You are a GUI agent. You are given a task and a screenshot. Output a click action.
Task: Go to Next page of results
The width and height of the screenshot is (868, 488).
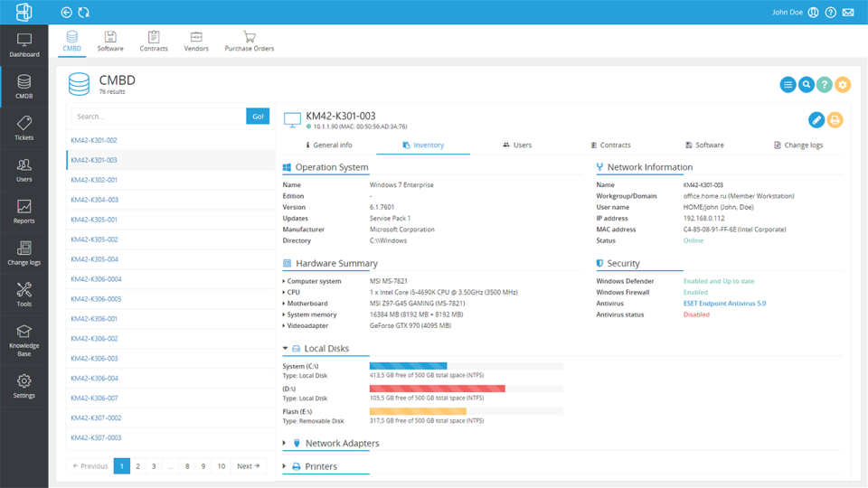tap(248, 466)
